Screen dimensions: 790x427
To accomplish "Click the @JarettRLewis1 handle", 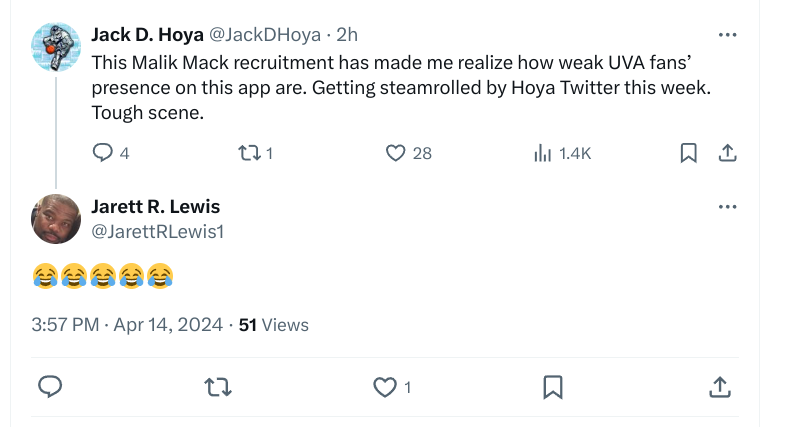I will [157, 232].
